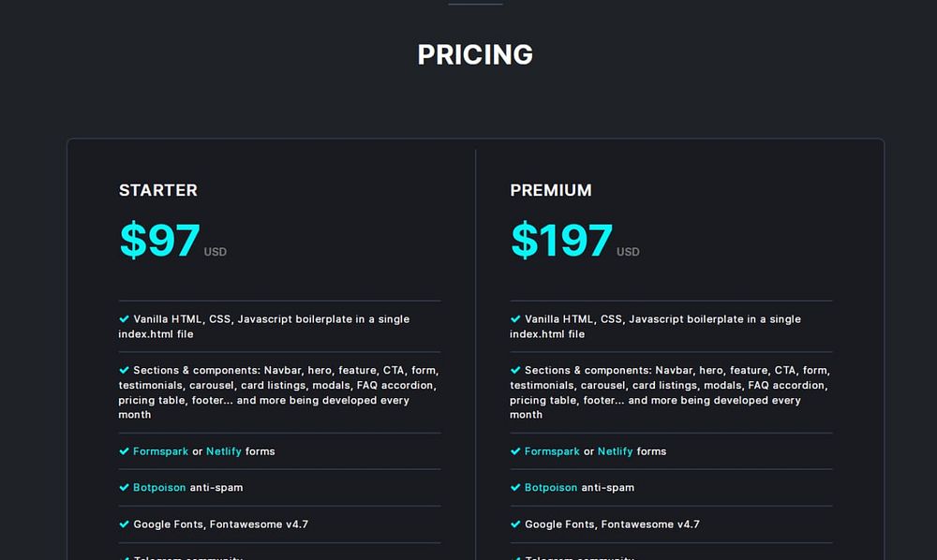
Task: Visit the Botpoison link under Starter
Action: click(x=159, y=488)
